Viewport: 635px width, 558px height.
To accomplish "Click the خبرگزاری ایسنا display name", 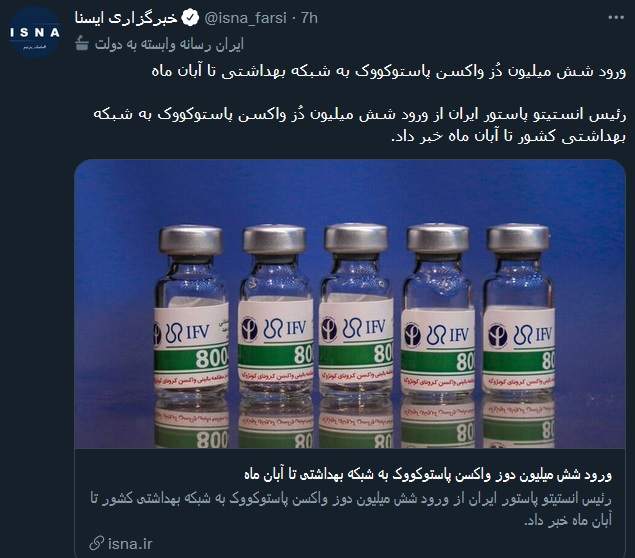I will pos(126,18).
